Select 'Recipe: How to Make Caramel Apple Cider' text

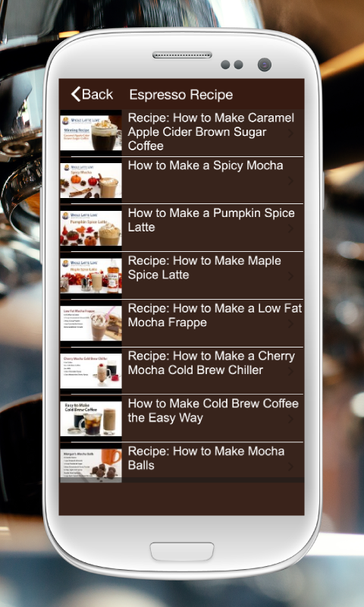coord(212,132)
